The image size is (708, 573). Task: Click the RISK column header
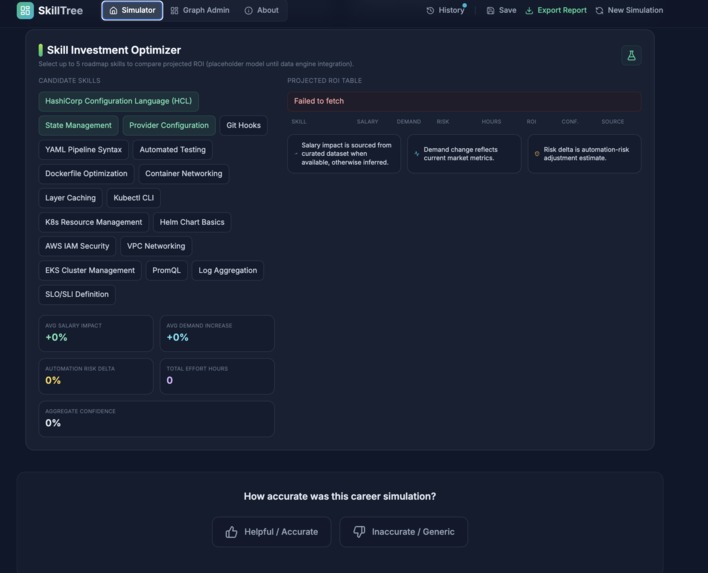pos(442,121)
